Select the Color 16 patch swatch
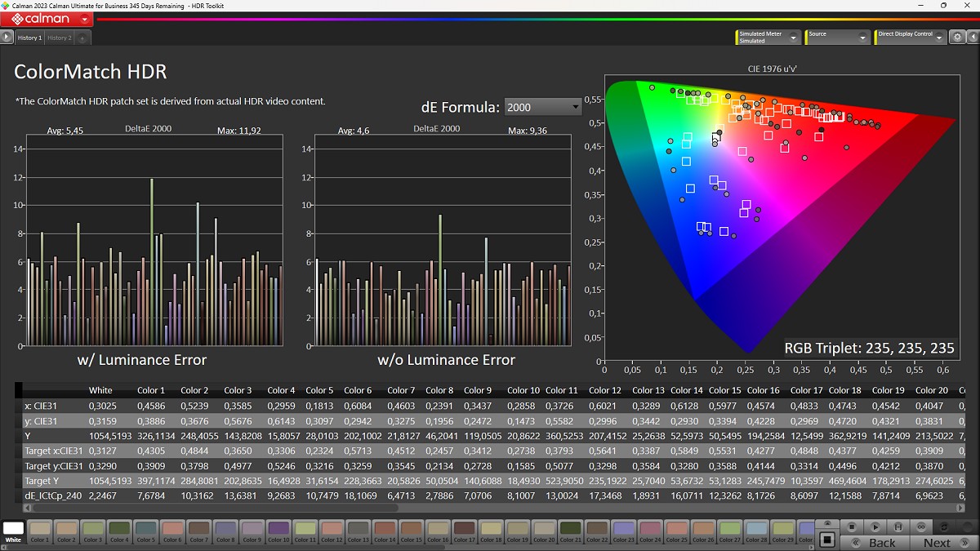Screen dimensions: 980x551 438,531
